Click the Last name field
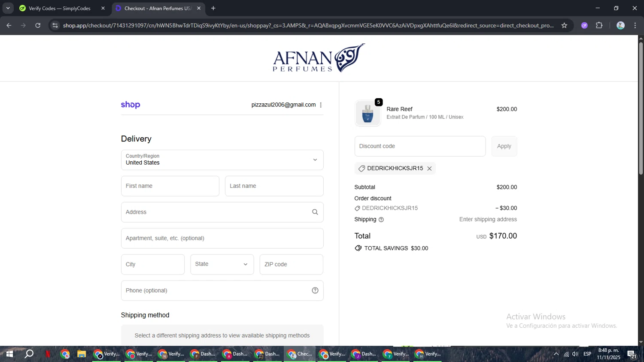Image resolution: width=644 pixels, height=362 pixels. (x=274, y=186)
